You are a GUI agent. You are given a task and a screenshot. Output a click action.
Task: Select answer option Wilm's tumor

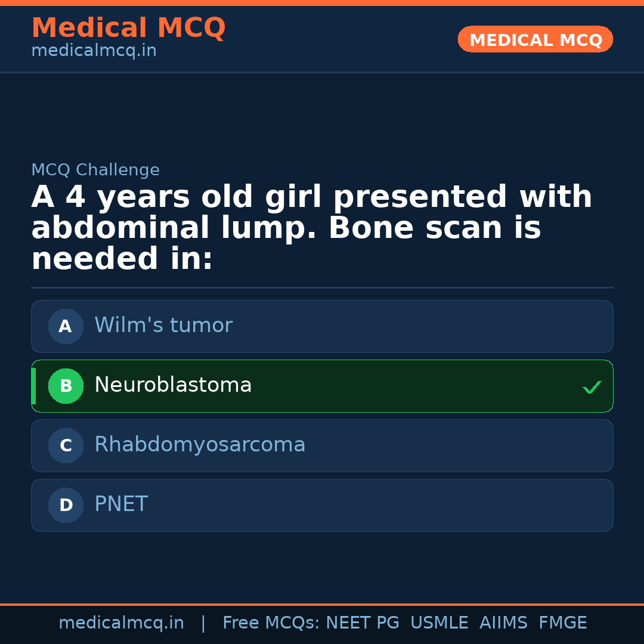(x=322, y=326)
